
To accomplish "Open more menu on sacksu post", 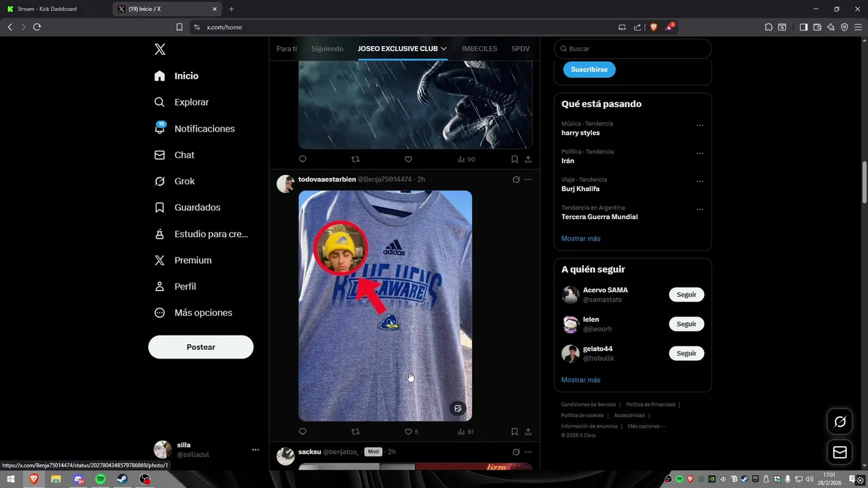I will [x=528, y=452].
